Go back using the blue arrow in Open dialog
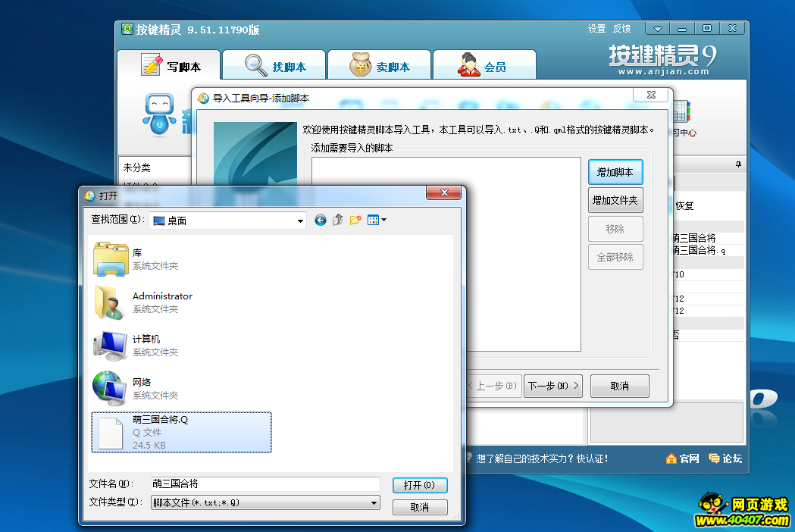 pyautogui.click(x=321, y=220)
